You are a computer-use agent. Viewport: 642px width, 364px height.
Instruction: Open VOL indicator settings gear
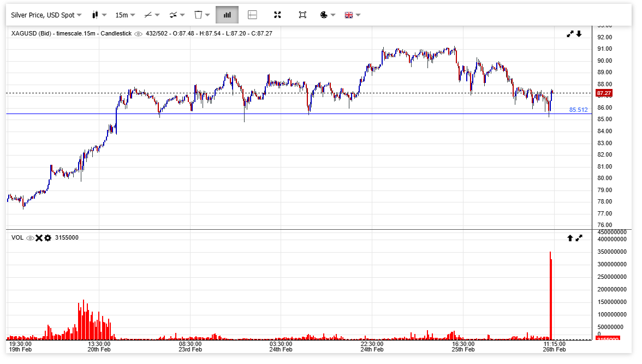point(47,238)
